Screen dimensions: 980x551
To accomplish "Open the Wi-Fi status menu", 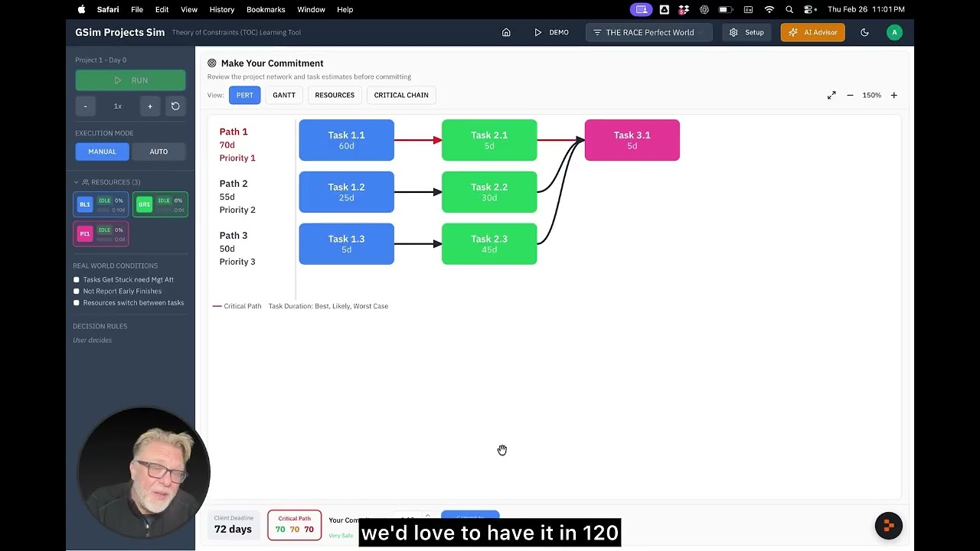I will pyautogui.click(x=769, y=9).
